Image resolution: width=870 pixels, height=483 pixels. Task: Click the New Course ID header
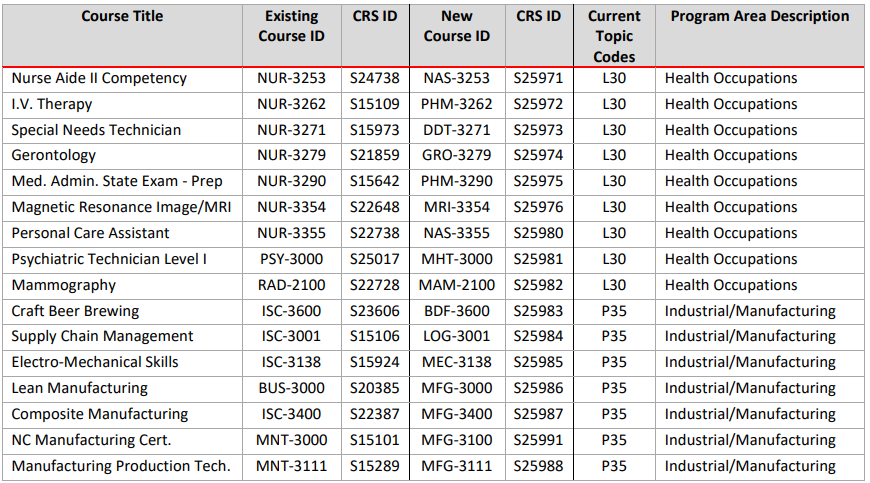click(x=456, y=27)
